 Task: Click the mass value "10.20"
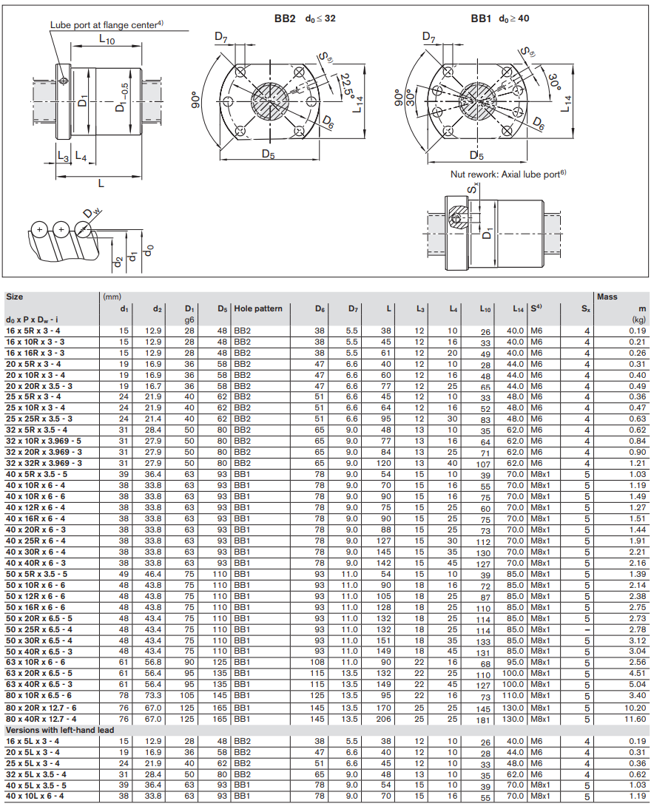point(636,708)
